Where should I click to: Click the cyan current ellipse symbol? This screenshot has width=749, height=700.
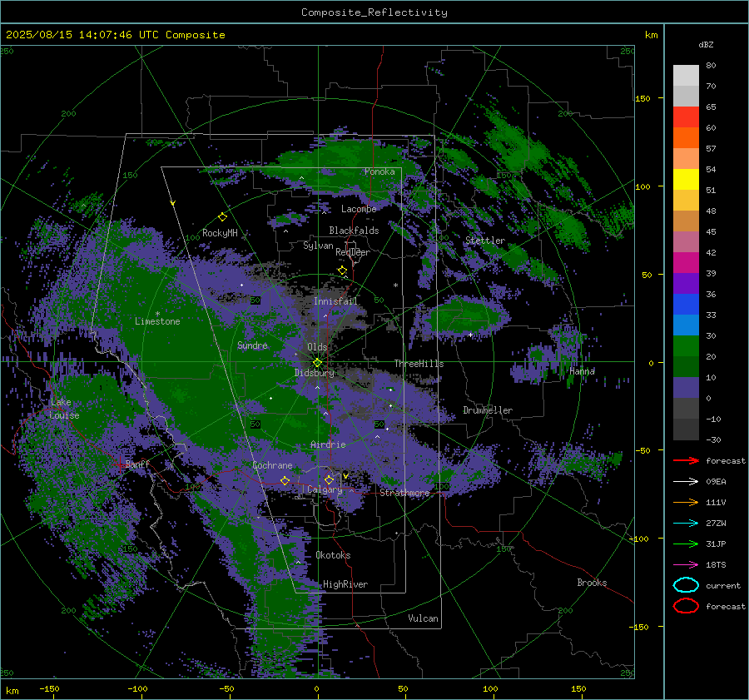686,585
